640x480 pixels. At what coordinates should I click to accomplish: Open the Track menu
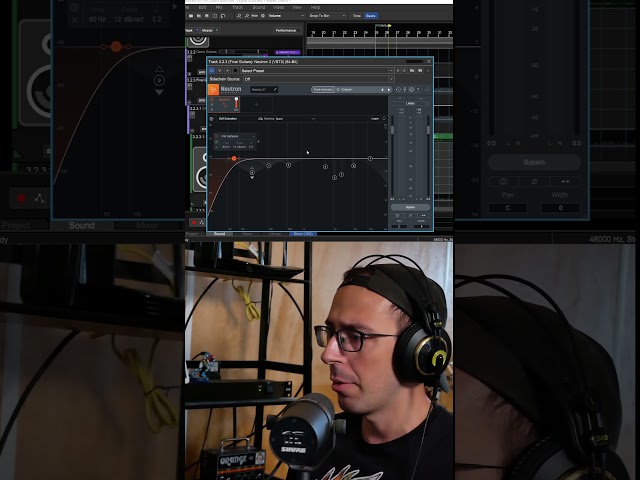(x=238, y=7)
